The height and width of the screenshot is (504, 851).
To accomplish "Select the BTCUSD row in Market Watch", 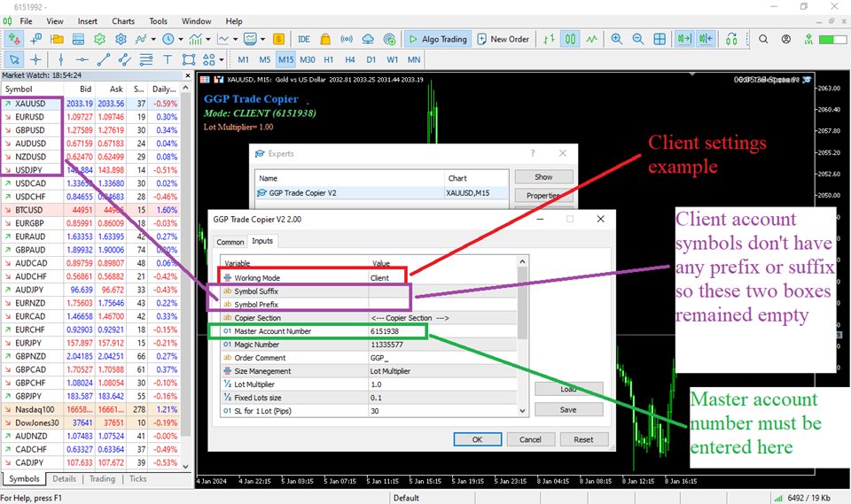I will (x=90, y=210).
